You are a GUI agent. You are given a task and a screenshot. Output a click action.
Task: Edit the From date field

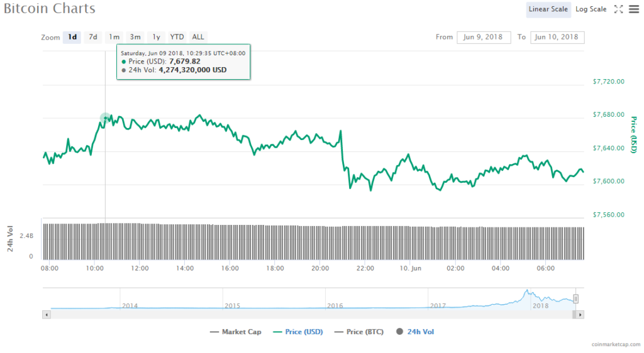[x=484, y=37]
